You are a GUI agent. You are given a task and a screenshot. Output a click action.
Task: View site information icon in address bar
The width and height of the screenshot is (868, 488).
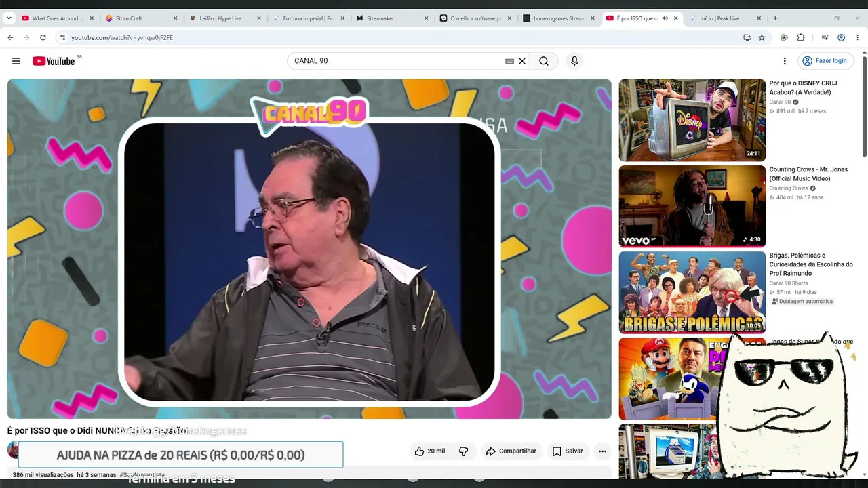(x=62, y=38)
